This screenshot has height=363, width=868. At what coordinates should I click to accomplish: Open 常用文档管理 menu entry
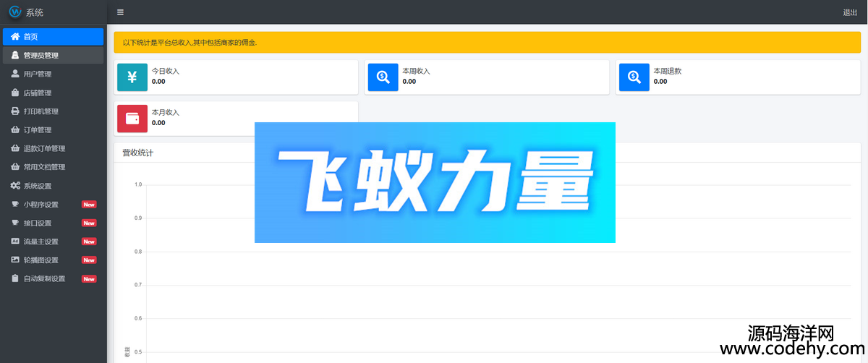click(x=44, y=167)
